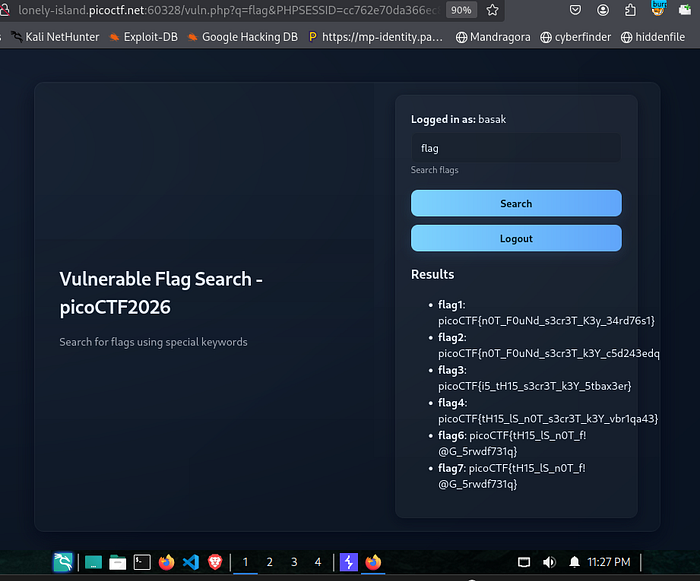
Task: Click the green icon at toolbar end
Action: pos(685,10)
